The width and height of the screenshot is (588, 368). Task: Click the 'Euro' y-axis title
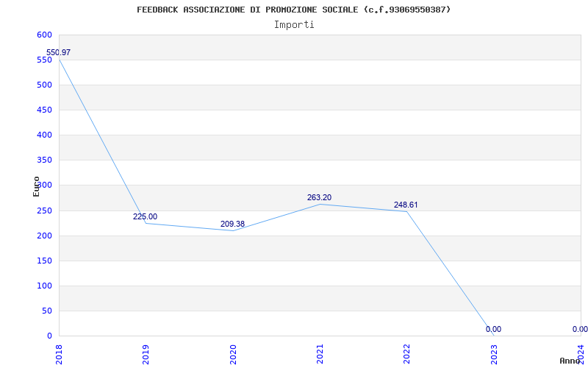36,186
